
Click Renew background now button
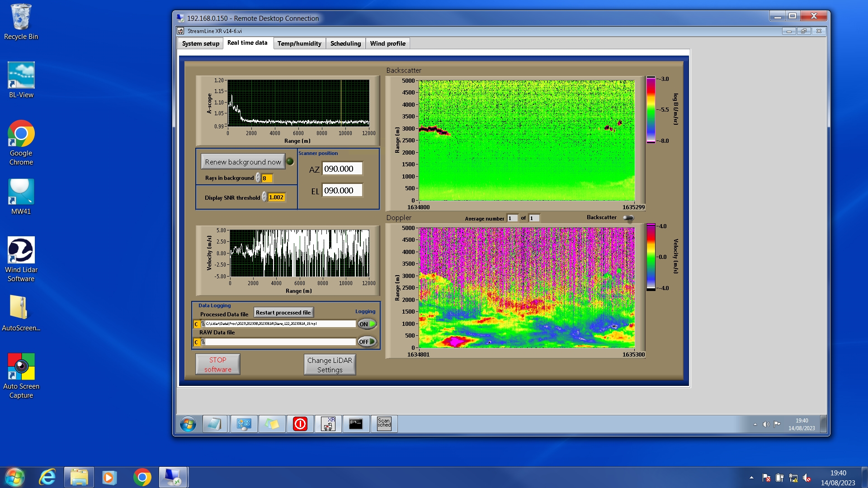(x=243, y=162)
